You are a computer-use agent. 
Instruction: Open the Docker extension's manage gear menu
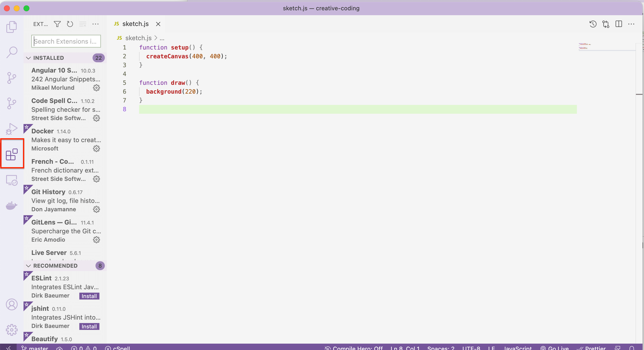(x=96, y=149)
